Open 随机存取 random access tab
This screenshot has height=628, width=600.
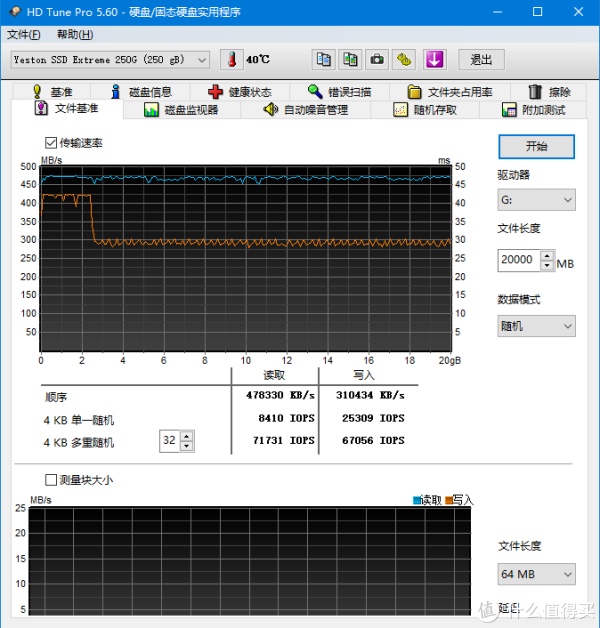(425, 110)
